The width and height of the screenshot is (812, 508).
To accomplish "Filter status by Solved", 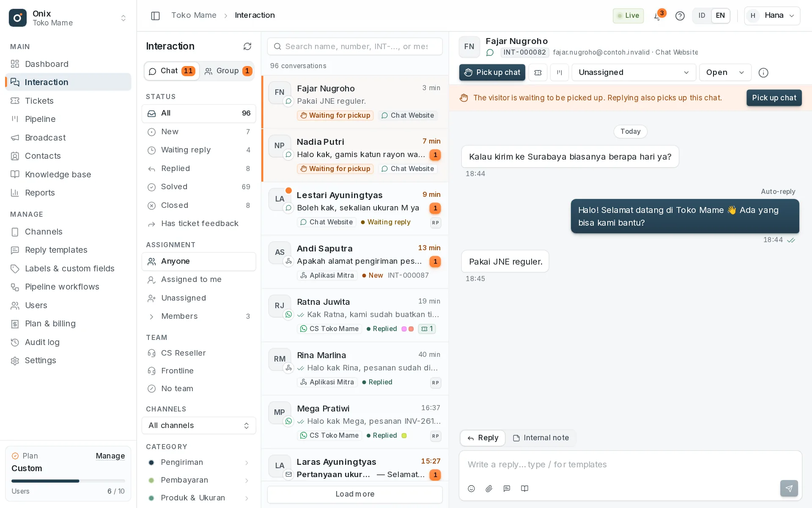I will point(199,187).
